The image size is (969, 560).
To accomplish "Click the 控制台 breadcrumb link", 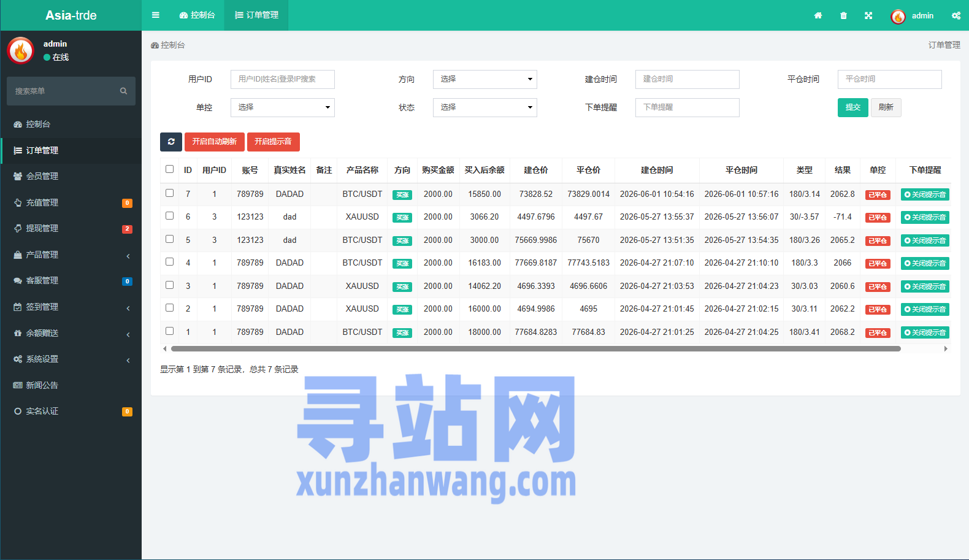I will pyautogui.click(x=168, y=45).
